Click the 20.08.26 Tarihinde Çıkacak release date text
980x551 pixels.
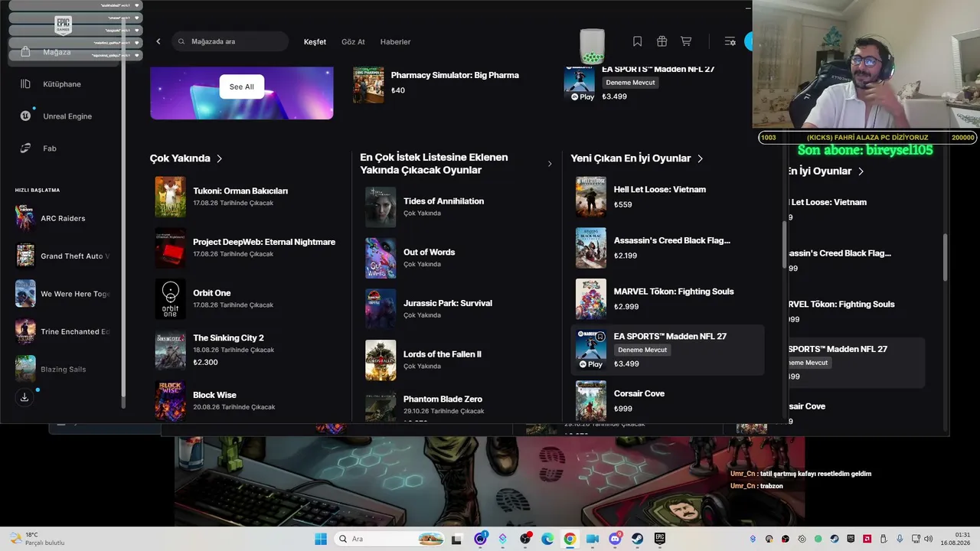coord(234,407)
